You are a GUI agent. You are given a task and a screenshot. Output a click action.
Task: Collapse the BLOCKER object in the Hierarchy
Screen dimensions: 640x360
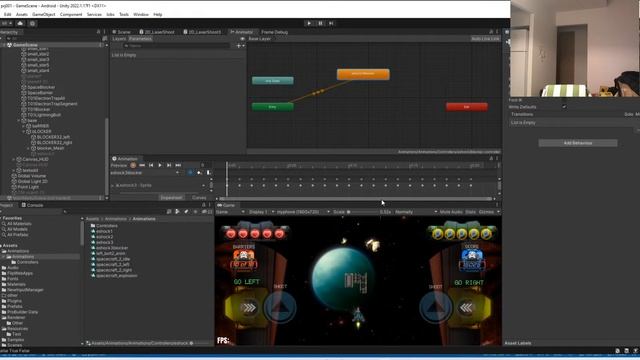pos(24,132)
